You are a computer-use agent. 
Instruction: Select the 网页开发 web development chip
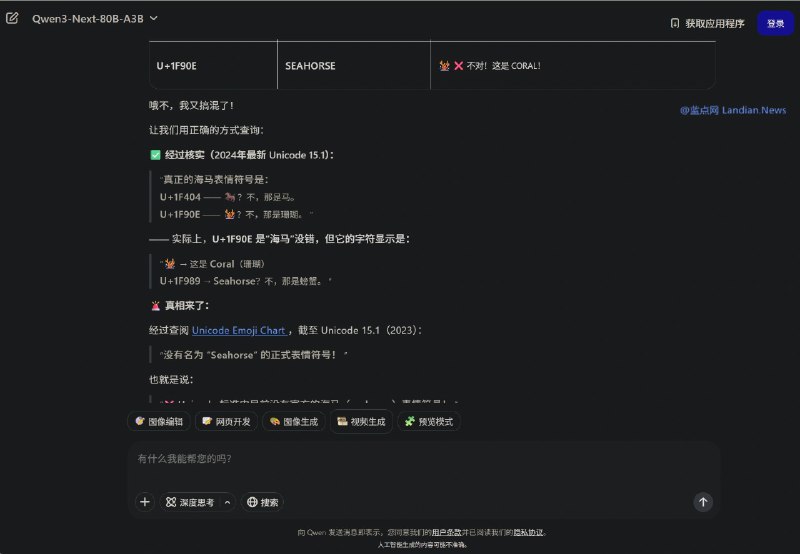[226, 421]
